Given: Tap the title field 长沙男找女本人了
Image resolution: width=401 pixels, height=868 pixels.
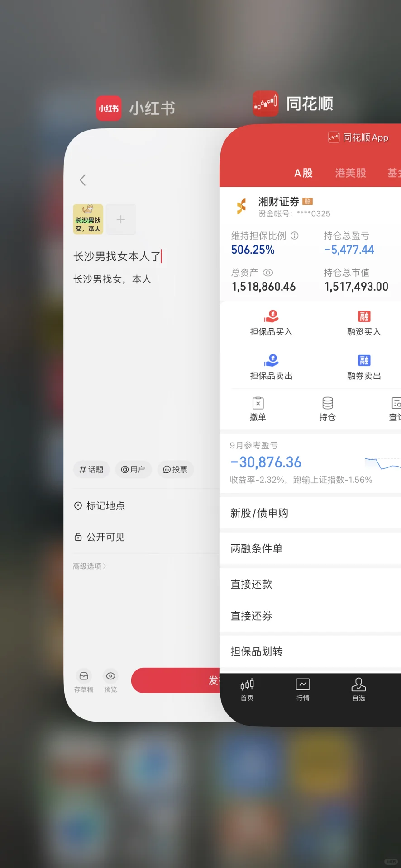Looking at the screenshot, I should (118, 256).
